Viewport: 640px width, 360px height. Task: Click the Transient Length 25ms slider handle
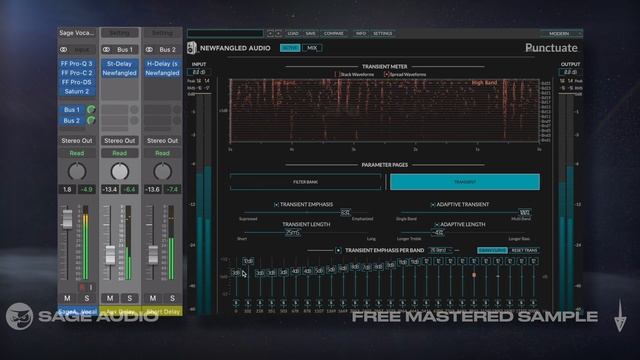pos(293,233)
